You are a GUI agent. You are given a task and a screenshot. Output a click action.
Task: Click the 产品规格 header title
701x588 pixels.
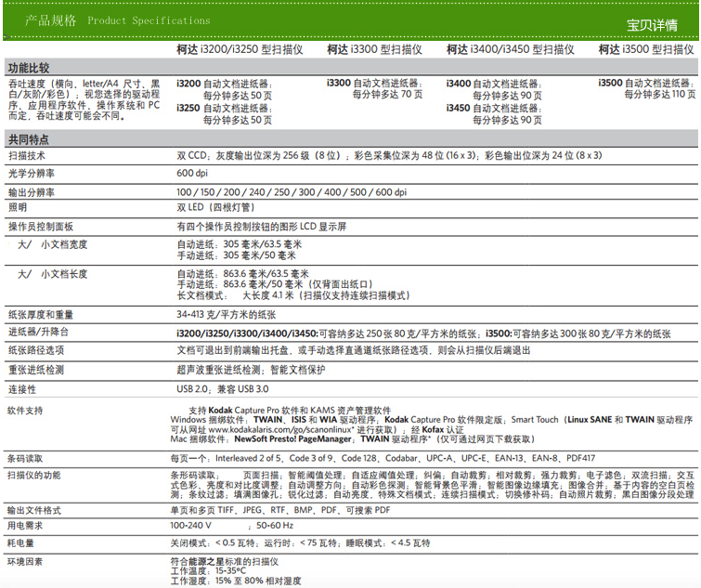tap(50, 20)
